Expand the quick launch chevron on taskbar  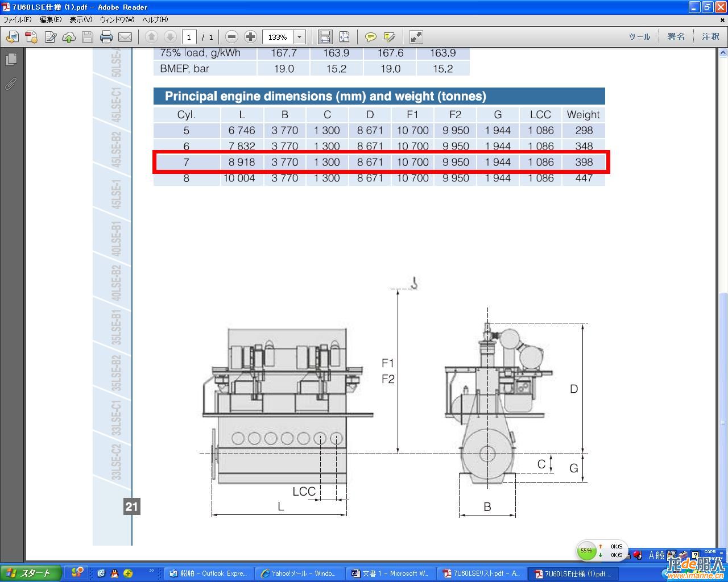click(x=152, y=571)
